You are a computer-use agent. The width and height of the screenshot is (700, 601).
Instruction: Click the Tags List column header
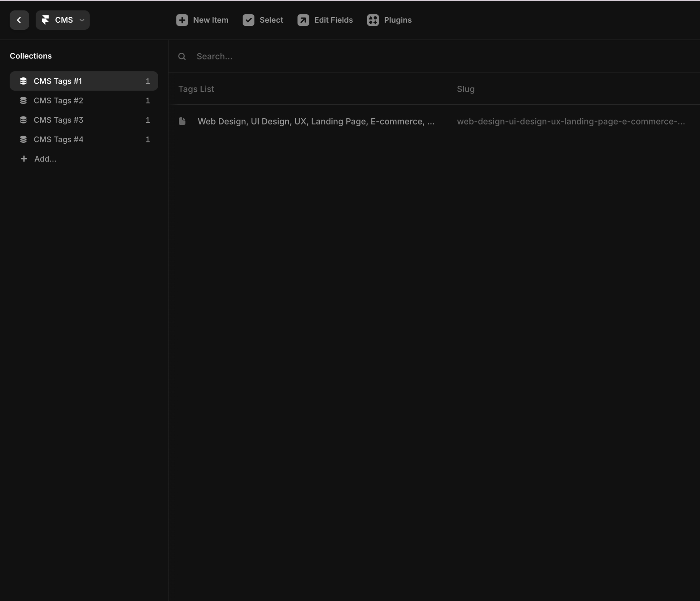pyautogui.click(x=196, y=89)
